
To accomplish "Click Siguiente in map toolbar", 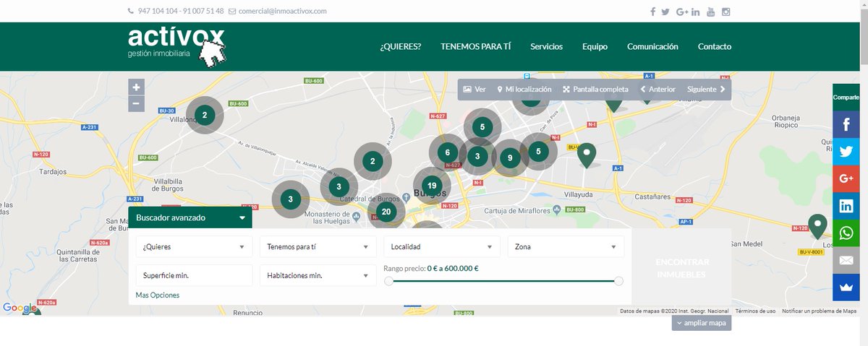I will pyautogui.click(x=707, y=90).
